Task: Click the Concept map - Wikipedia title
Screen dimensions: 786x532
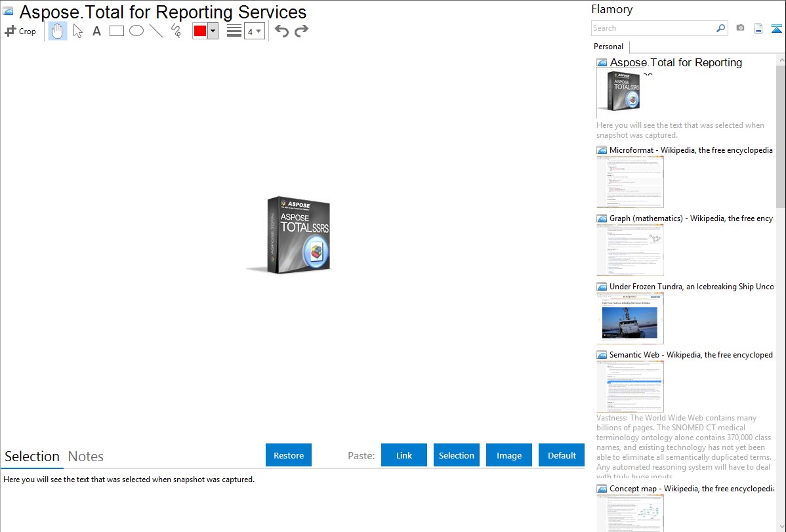Action: coord(691,488)
